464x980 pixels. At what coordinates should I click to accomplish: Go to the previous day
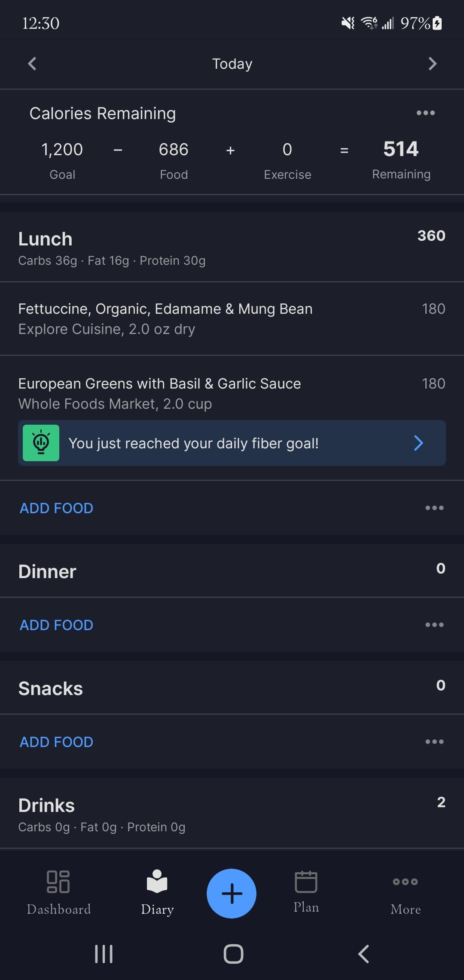(32, 64)
